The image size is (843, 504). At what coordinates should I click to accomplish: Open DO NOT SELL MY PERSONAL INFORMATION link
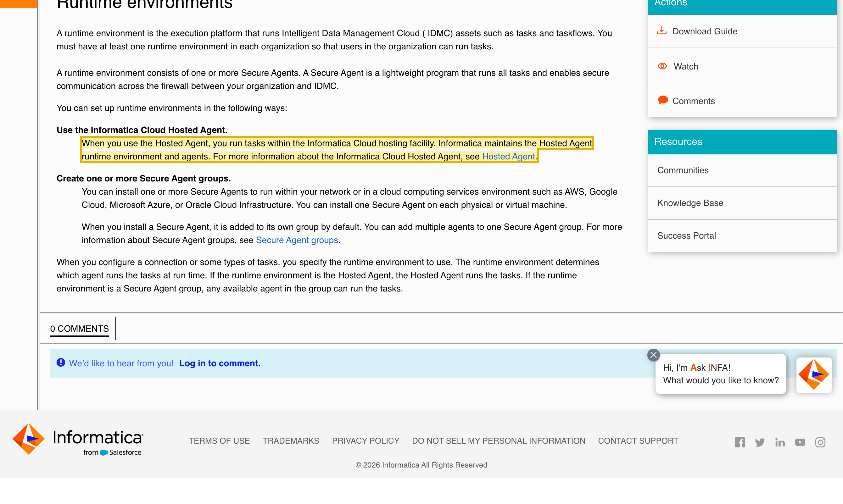(x=499, y=441)
